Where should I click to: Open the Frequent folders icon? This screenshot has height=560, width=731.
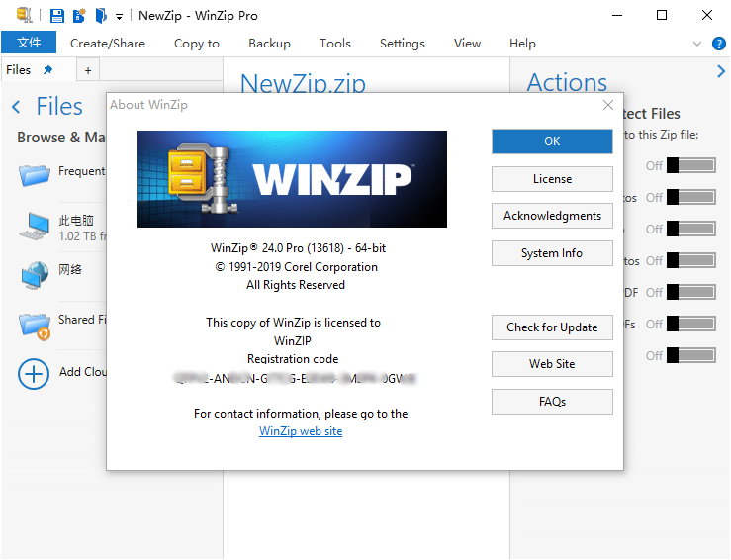34,174
